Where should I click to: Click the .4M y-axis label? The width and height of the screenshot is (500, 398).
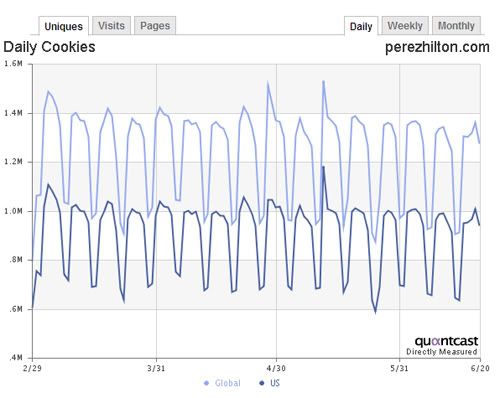pyautogui.click(x=15, y=358)
